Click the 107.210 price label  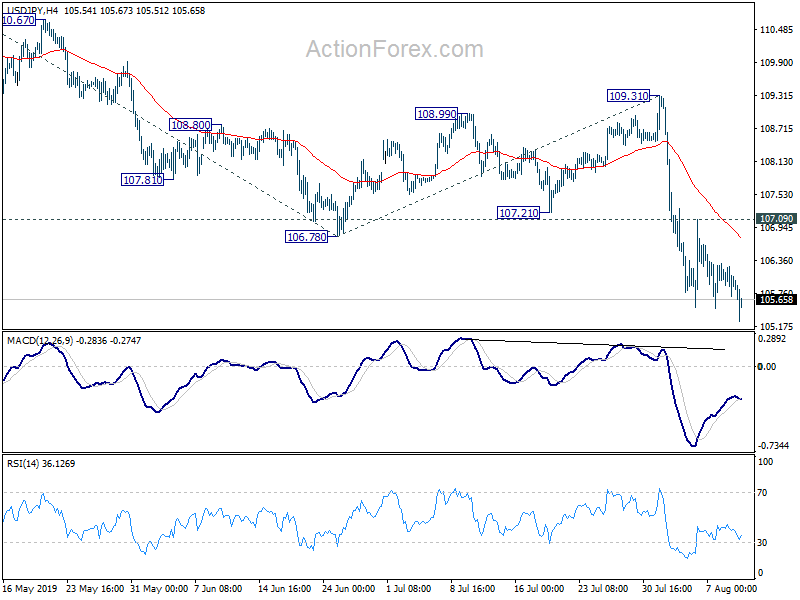[x=518, y=213]
